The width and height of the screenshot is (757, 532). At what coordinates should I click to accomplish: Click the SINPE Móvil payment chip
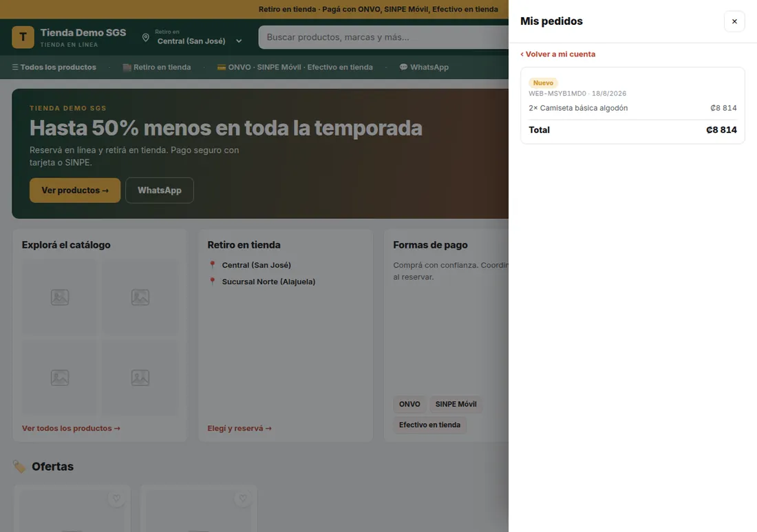pyautogui.click(x=456, y=404)
